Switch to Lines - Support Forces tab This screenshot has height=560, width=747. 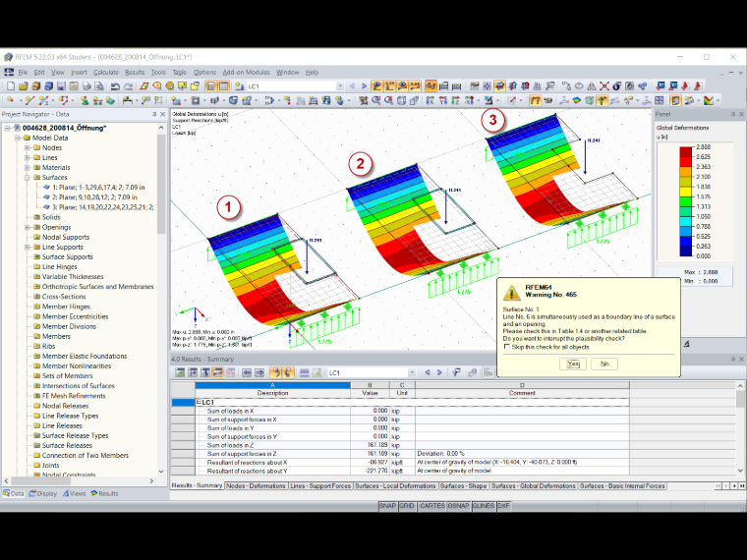pos(320,485)
